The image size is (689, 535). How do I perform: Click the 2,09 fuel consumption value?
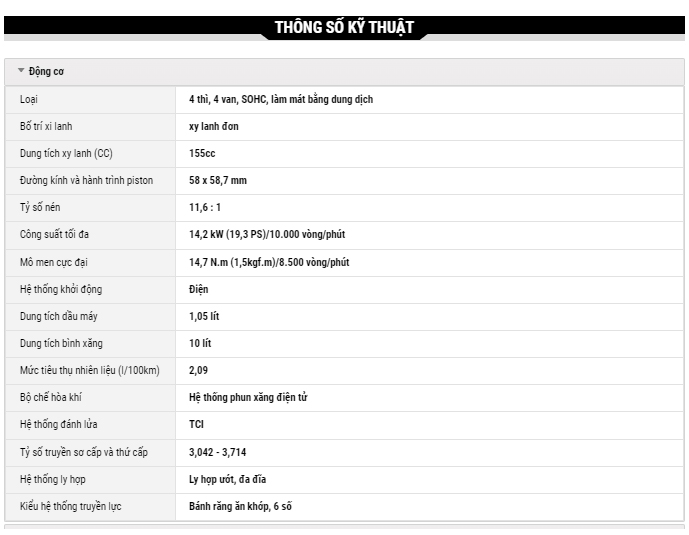pos(199,370)
